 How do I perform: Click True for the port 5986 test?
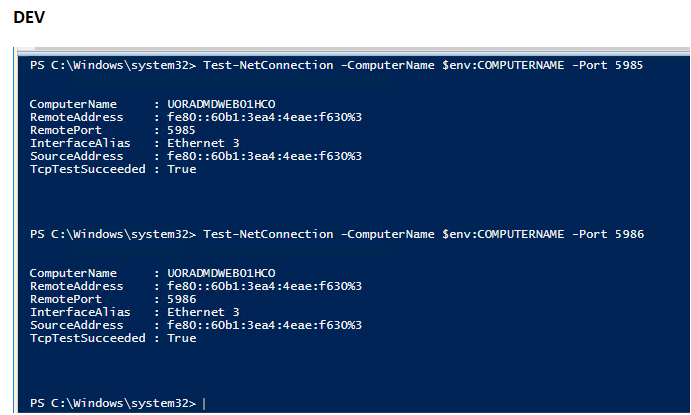click(182, 338)
